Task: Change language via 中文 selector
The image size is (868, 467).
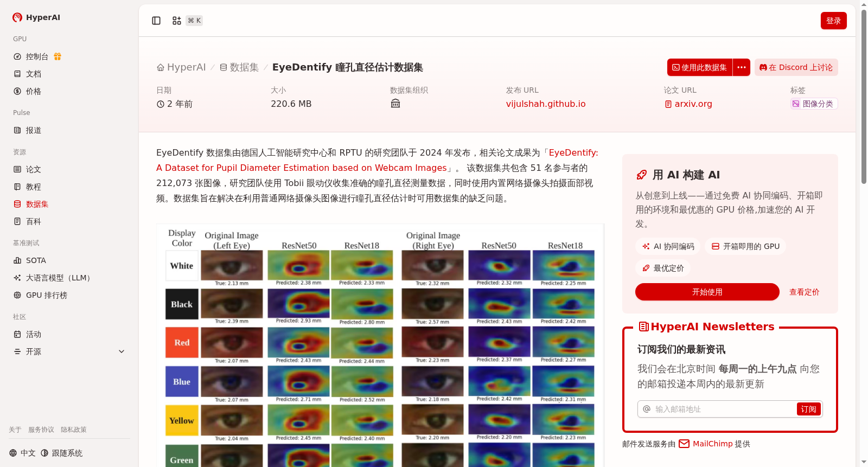Action: [x=22, y=453]
